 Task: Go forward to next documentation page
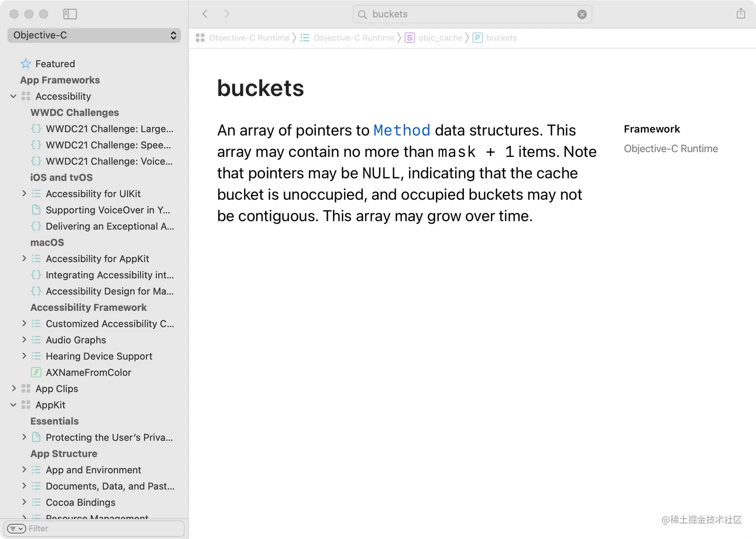coord(226,14)
